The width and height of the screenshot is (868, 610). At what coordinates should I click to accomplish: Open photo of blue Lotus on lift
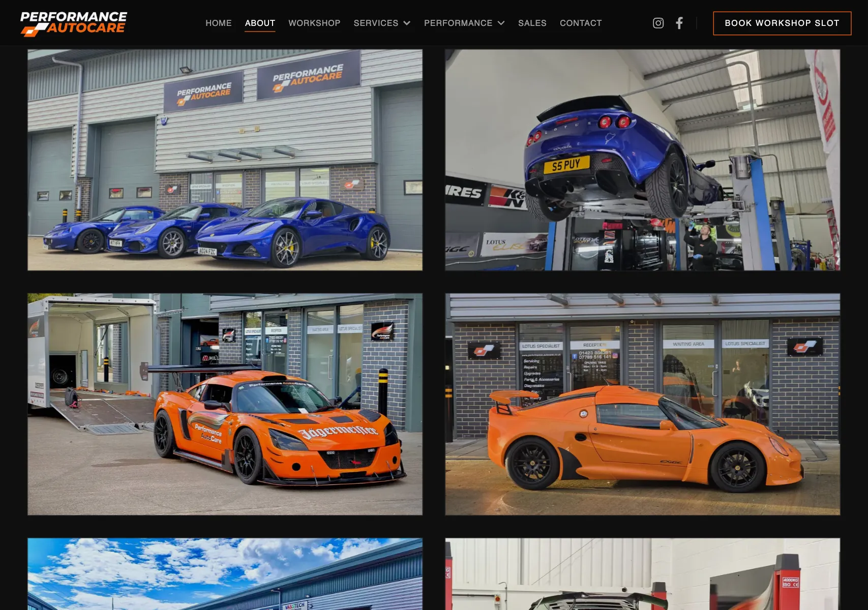pyautogui.click(x=643, y=160)
